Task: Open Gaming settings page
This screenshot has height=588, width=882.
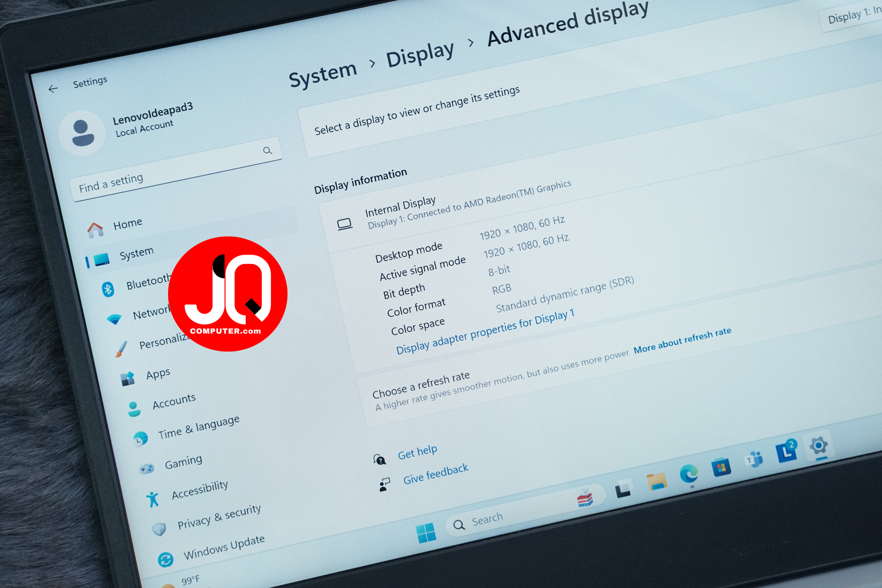Action: 183,462
